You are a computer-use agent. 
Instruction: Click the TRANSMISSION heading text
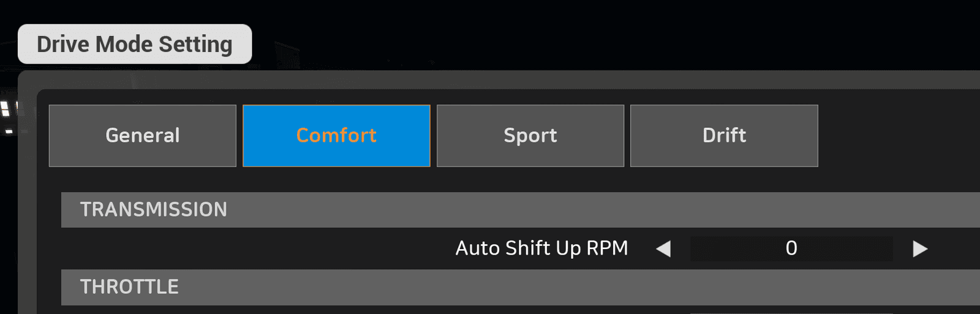(x=154, y=210)
